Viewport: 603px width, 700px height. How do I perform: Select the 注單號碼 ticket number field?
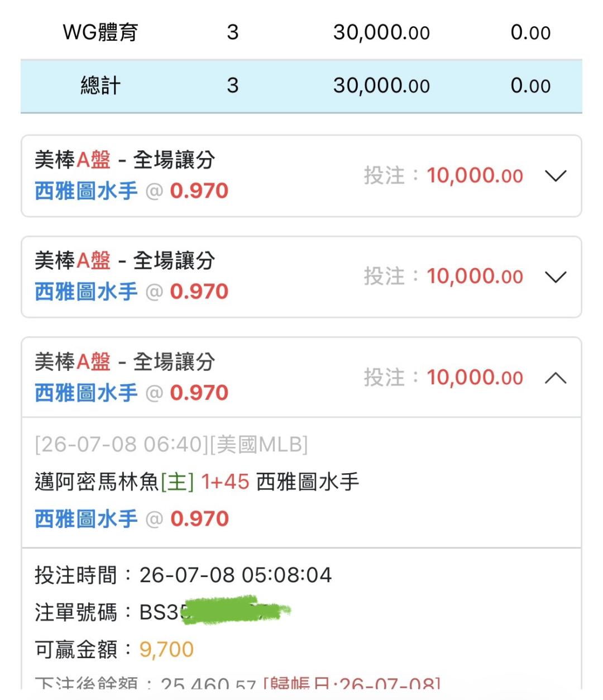[163, 612]
